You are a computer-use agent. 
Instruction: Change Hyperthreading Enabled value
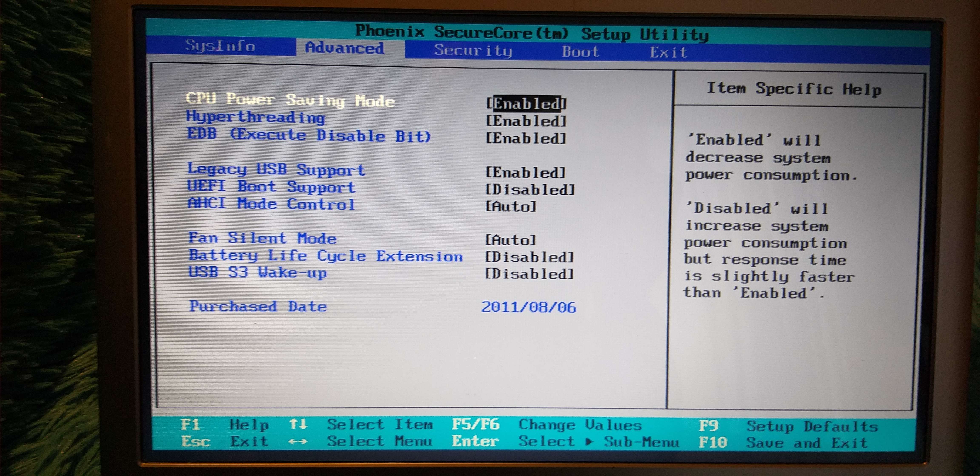(x=527, y=121)
